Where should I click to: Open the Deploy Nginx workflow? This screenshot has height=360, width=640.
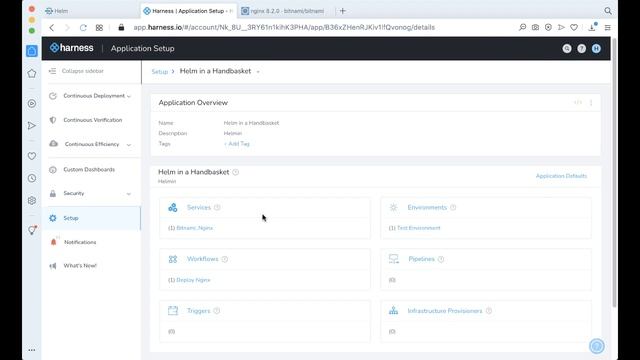193,280
